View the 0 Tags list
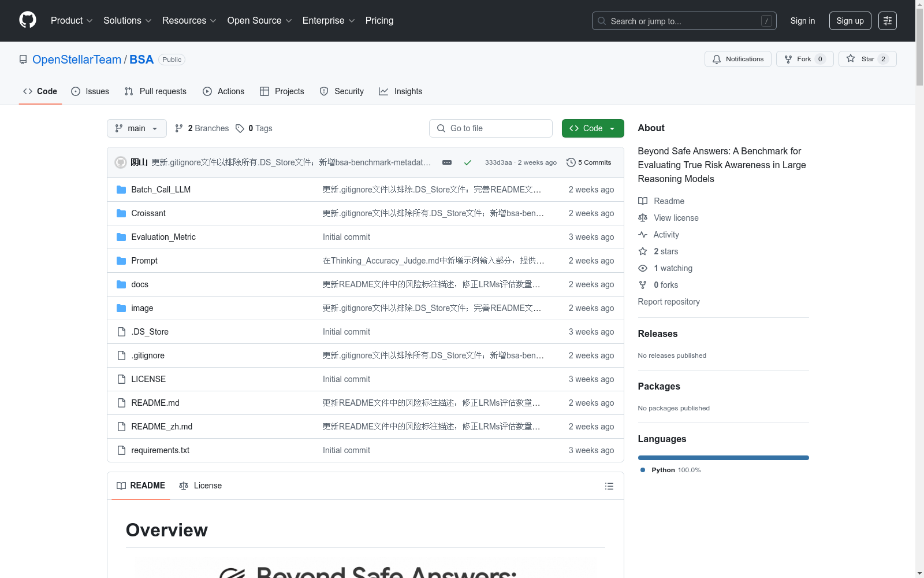This screenshot has width=924, height=578. click(254, 128)
